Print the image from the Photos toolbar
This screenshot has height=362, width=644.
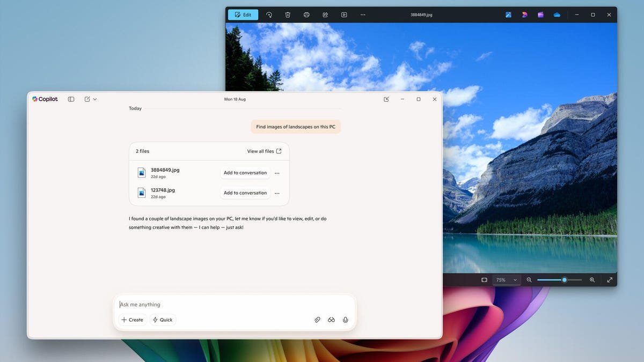(306, 14)
